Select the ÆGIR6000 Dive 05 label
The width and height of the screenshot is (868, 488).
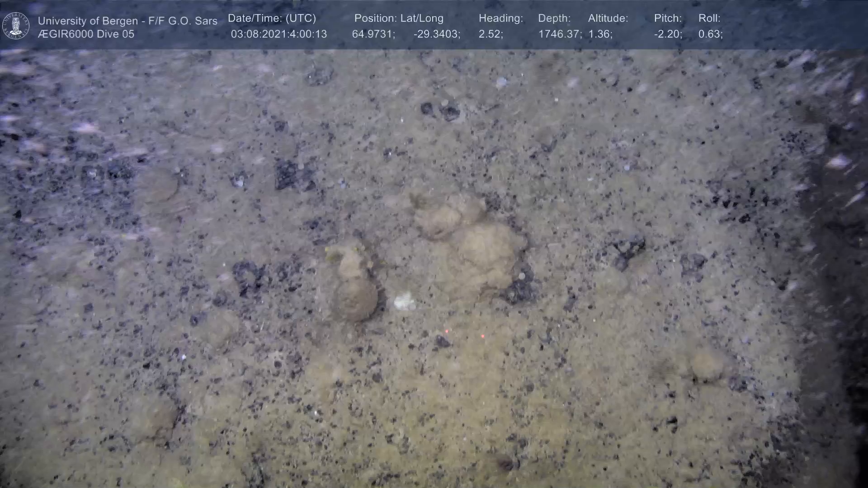pos(86,34)
